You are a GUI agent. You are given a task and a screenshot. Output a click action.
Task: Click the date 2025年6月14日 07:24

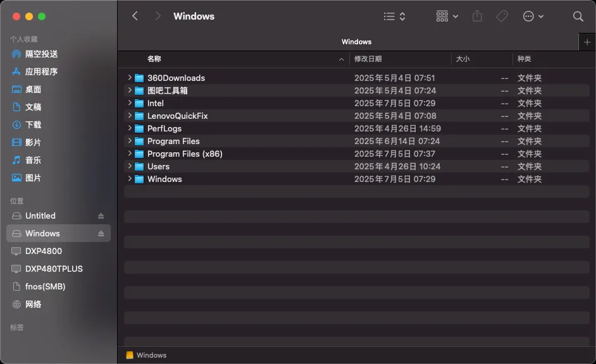pos(397,141)
